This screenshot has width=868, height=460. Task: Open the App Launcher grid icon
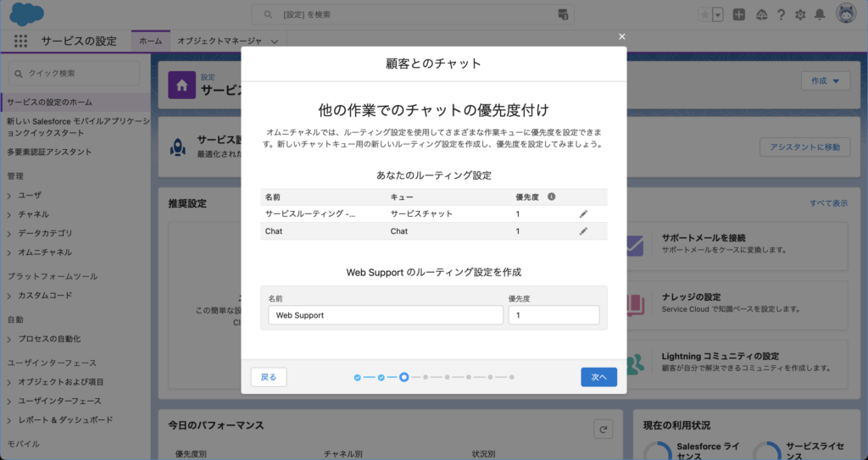[x=20, y=41]
